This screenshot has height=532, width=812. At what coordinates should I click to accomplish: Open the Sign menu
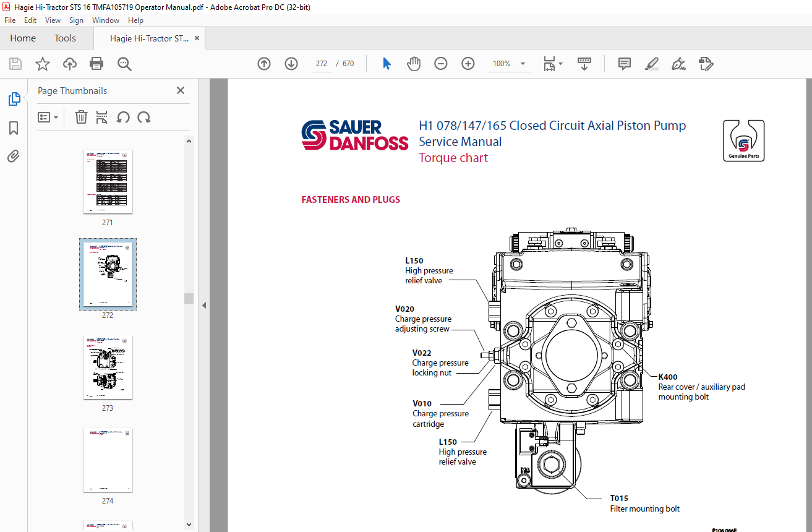(76, 20)
